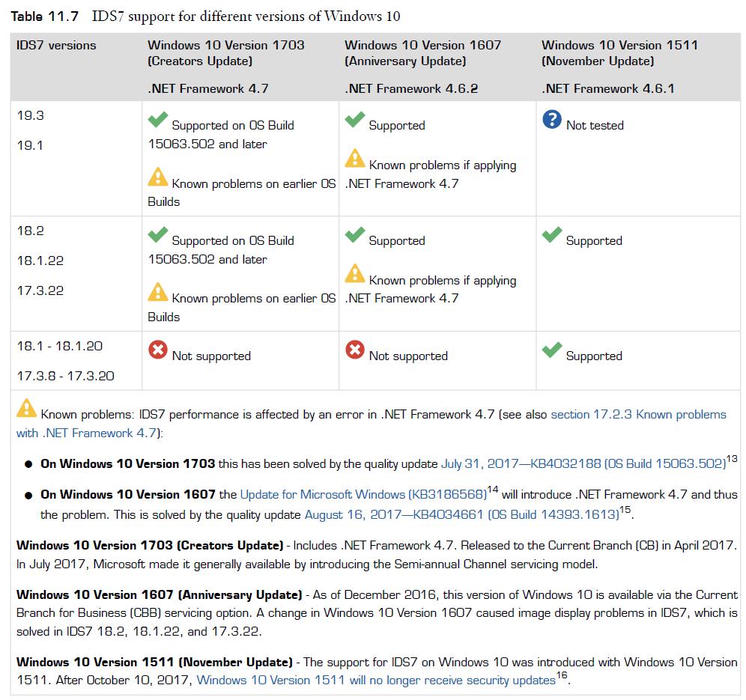
Task: Click the 'Table 11.7' caption label
Action: [44, 16]
